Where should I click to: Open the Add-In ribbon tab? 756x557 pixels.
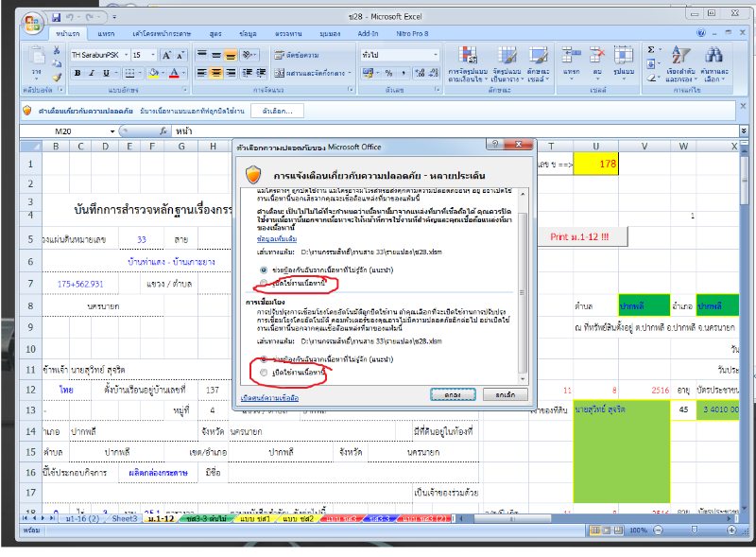(368, 33)
